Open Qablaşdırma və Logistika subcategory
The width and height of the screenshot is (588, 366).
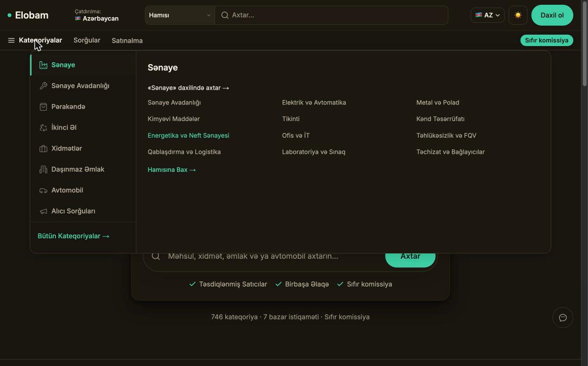(184, 152)
